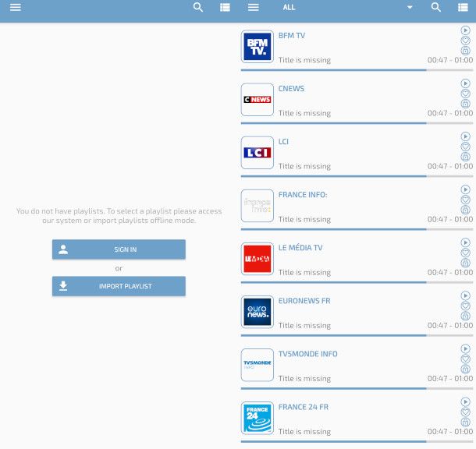The height and width of the screenshot is (449, 476).
Task: Open the CNEWS logo thumbnail
Action: 258,100
